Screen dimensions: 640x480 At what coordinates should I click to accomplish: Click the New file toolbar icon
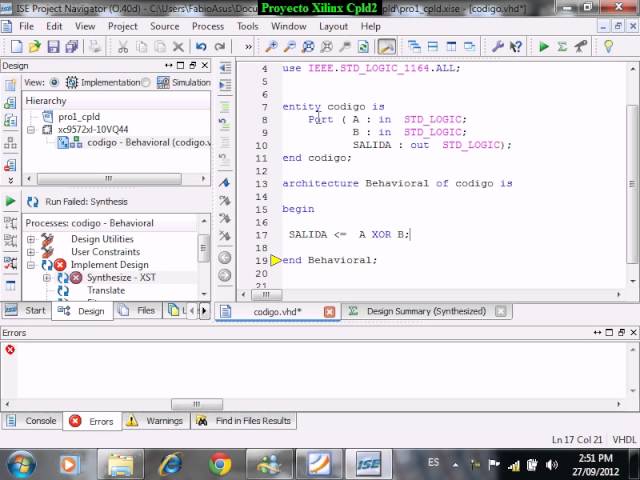(16, 47)
